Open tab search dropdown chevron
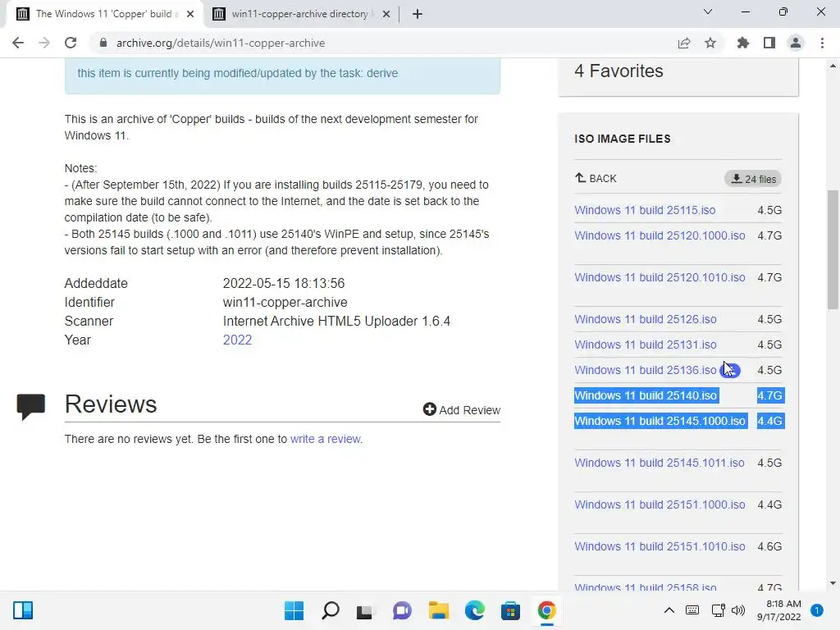840x630 pixels. [708, 11]
